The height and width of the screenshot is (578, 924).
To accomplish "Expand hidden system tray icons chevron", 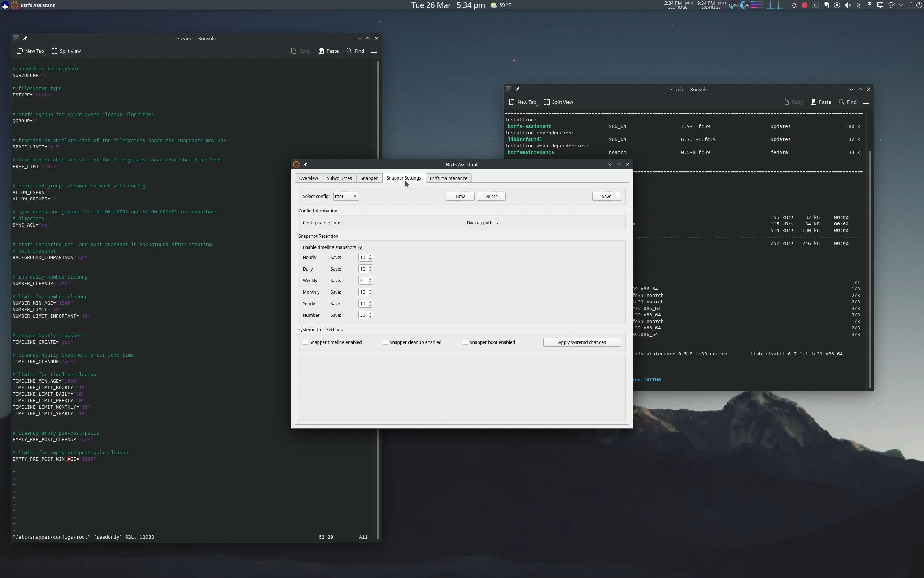I will pos(901,5).
